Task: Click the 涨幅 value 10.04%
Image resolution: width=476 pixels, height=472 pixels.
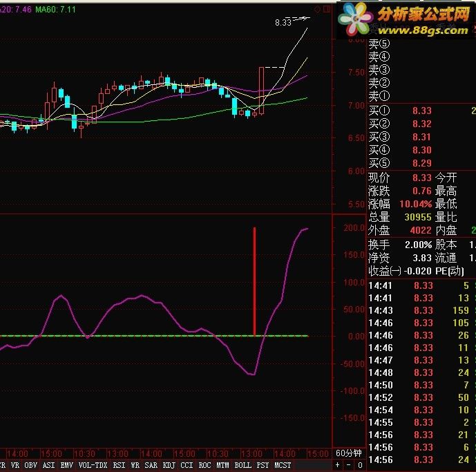Action: coord(416,204)
